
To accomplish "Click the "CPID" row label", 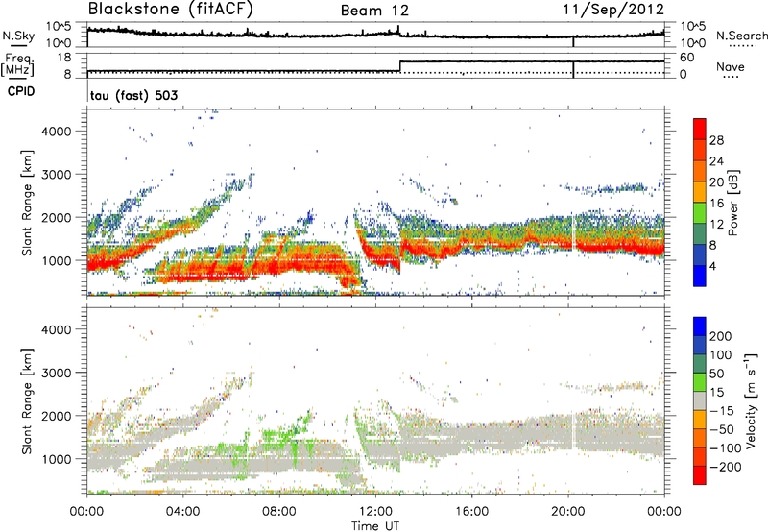I will click(x=21, y=91).
